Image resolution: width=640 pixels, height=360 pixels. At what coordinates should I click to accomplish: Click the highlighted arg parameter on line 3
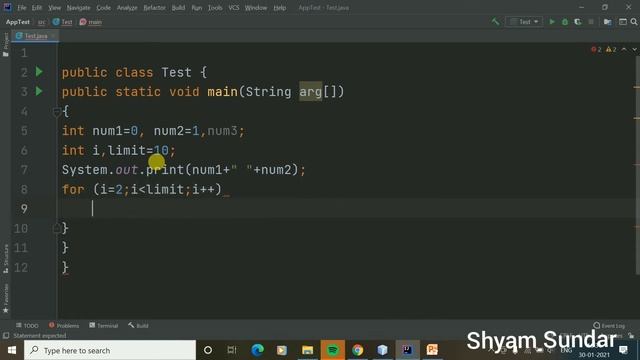pyautogui.click(x=311, y=91)
